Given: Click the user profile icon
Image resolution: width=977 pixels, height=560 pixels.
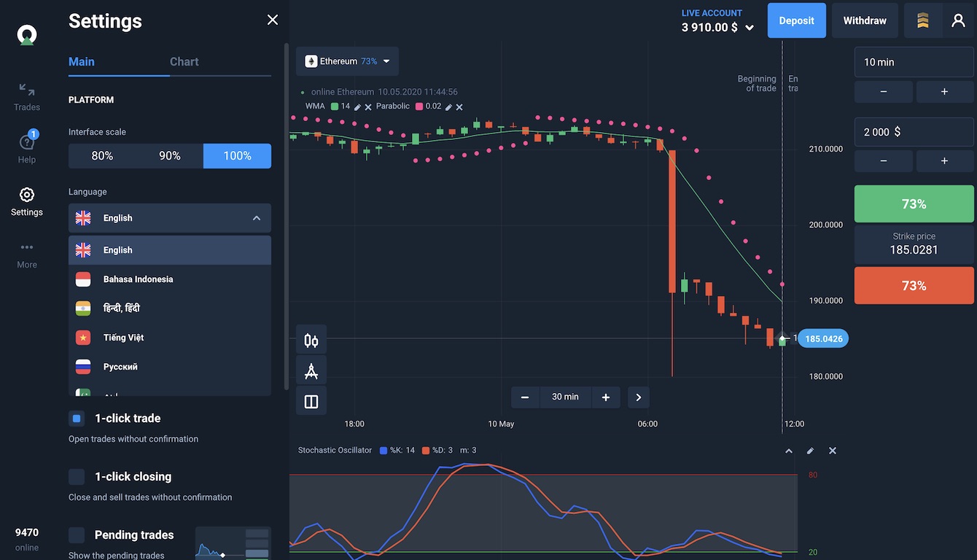Looking at the screenshot, I should coord(958,20).
